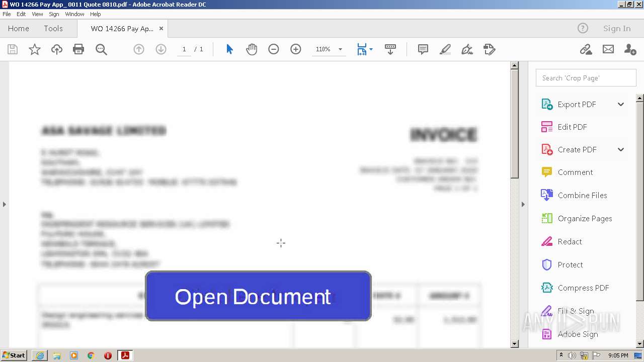644x362 pixels.
Task: Print the document with the printer icon
Action: (x=78, y=49)
